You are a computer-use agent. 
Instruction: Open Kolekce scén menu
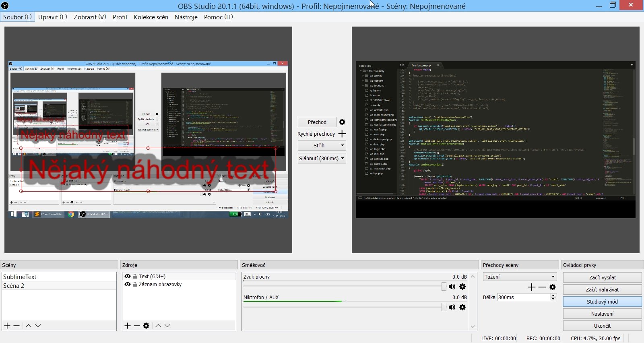click(x=151, y=17)
